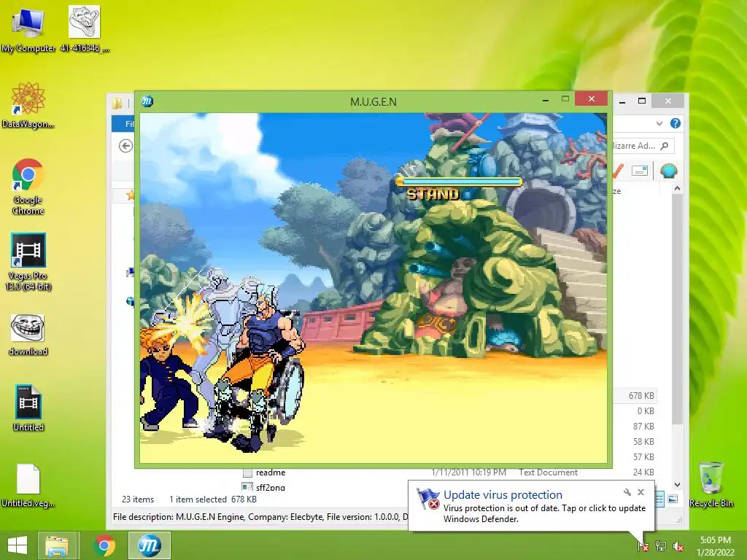Click the Text Document type cell

click(x=548, y=472)
